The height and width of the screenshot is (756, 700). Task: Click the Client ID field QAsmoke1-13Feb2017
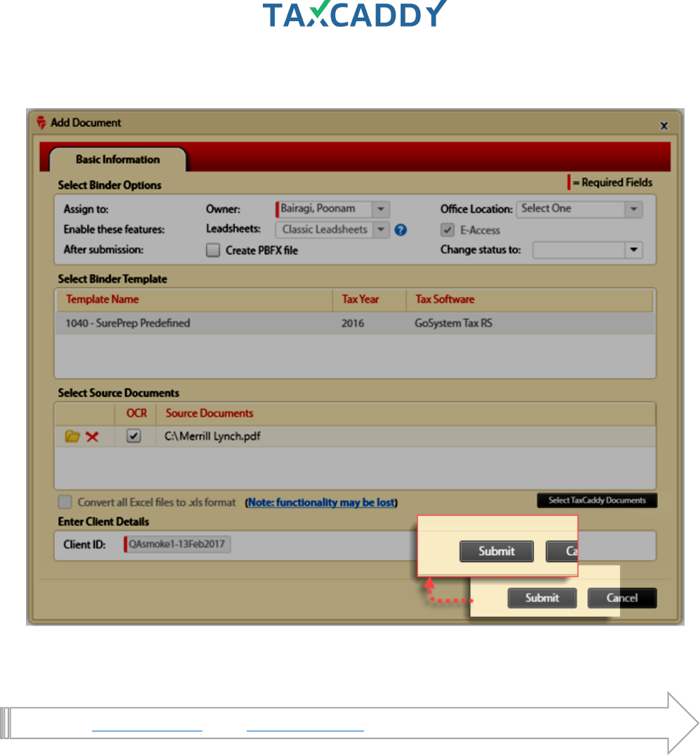[178, 545]
